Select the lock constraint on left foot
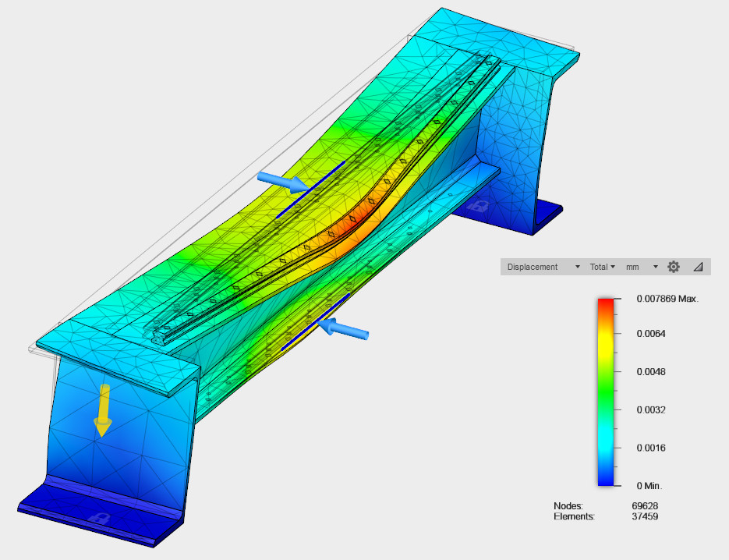The height and width of the screenshot is (560, 729). (98, 518)
